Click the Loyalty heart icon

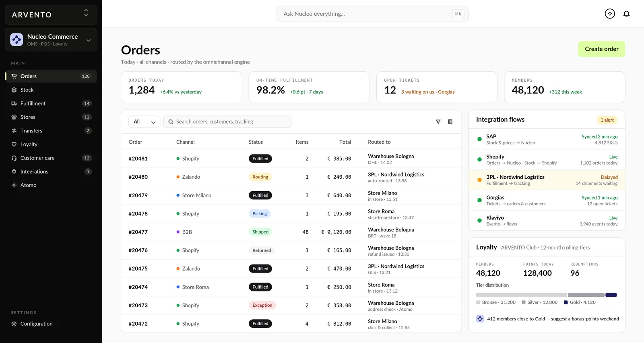click(14, 145)
